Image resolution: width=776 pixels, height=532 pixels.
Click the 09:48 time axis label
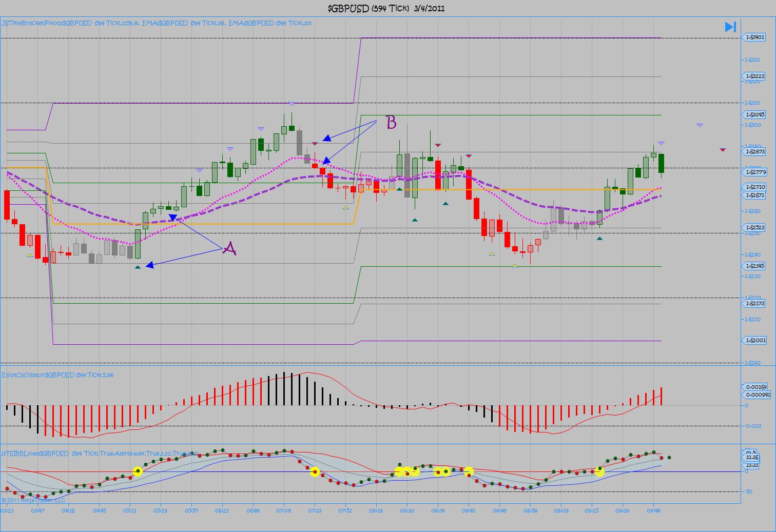(653, 510)
